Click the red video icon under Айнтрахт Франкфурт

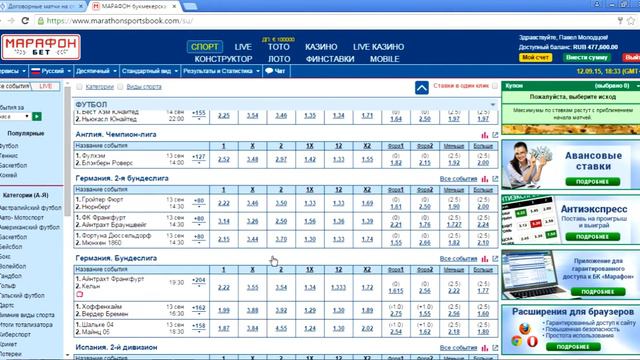pyautogui.click(x=80, y=294)
